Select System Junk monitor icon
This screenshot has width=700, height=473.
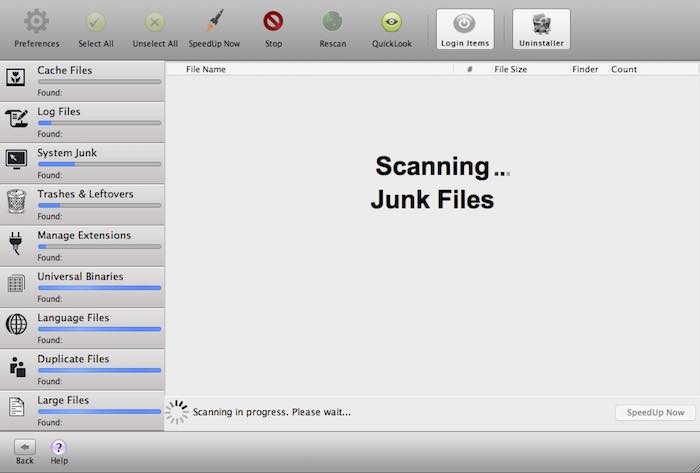click(17, 159)
